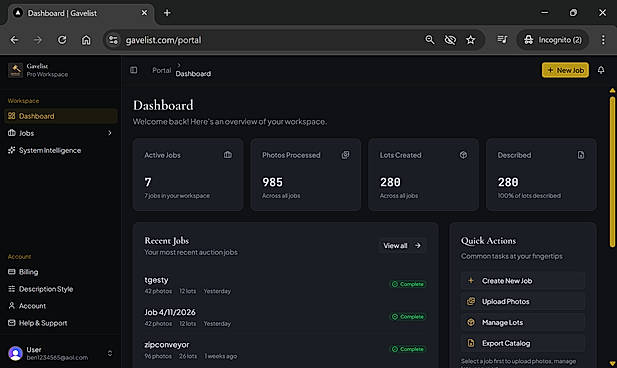Screen dimensions: 617x368
Task: Open the zipconveyor job
Action: coord(167,345)
